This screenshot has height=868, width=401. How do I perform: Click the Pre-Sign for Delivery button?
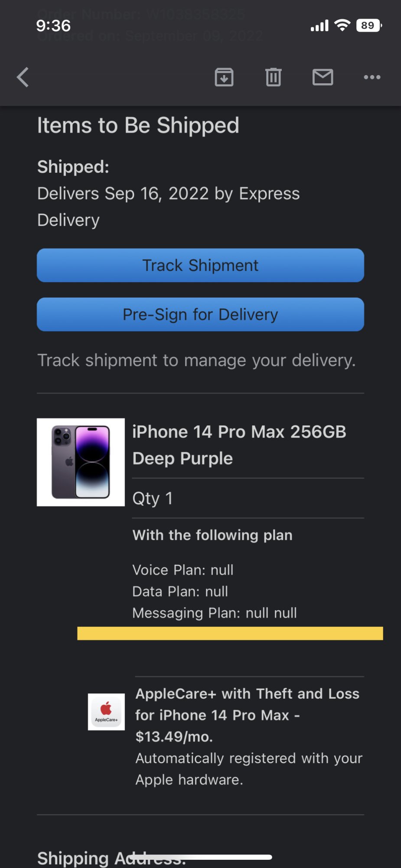pos(200,314)
